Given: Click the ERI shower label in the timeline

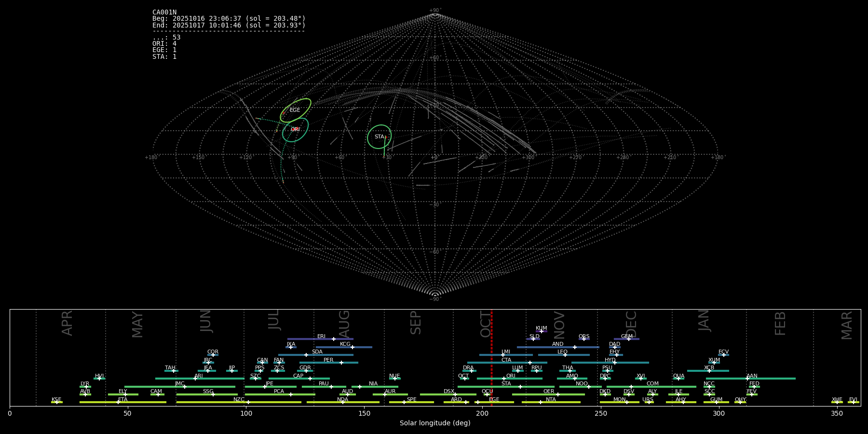Looking at the screenshot, I should point(321,337).
